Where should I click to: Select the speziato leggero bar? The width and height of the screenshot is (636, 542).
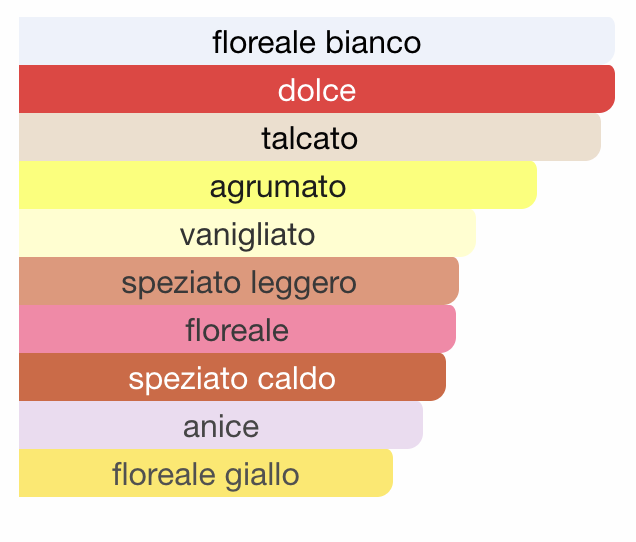coord(239,281)
